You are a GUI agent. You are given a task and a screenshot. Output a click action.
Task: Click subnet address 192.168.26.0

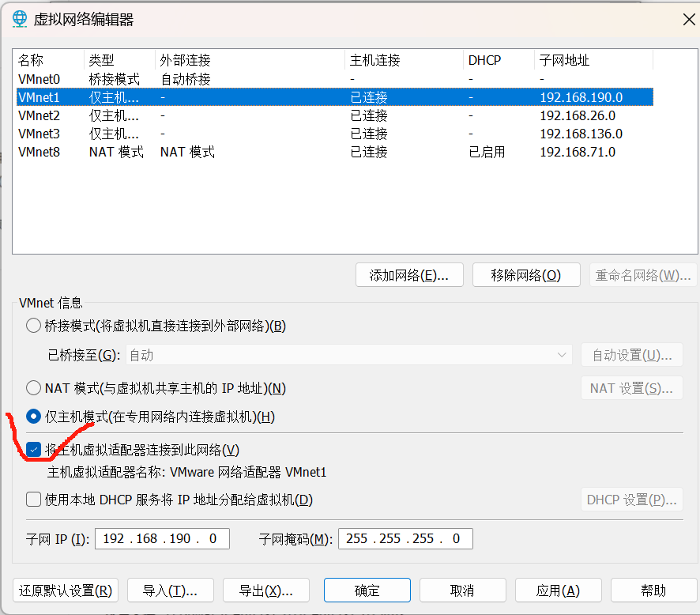(x=578, y=115)
